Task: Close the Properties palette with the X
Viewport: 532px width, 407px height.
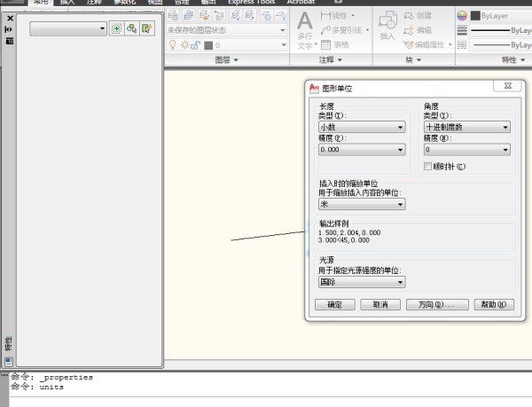Action: (10, 18)
